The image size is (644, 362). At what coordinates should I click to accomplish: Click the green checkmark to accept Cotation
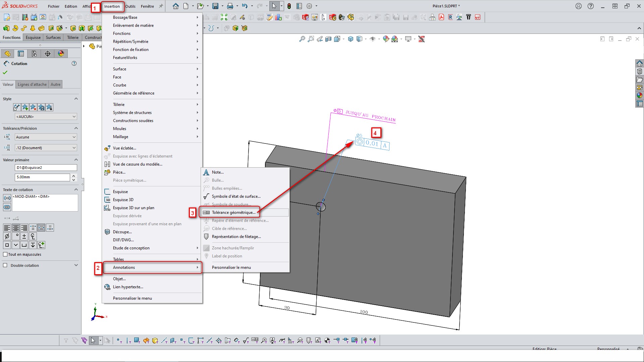[5, 72]
